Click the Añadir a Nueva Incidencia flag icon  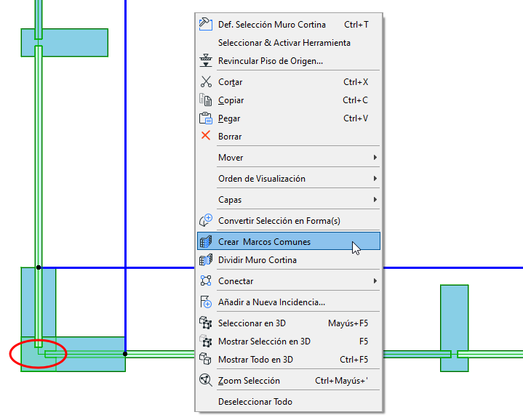tap(206, 302)
